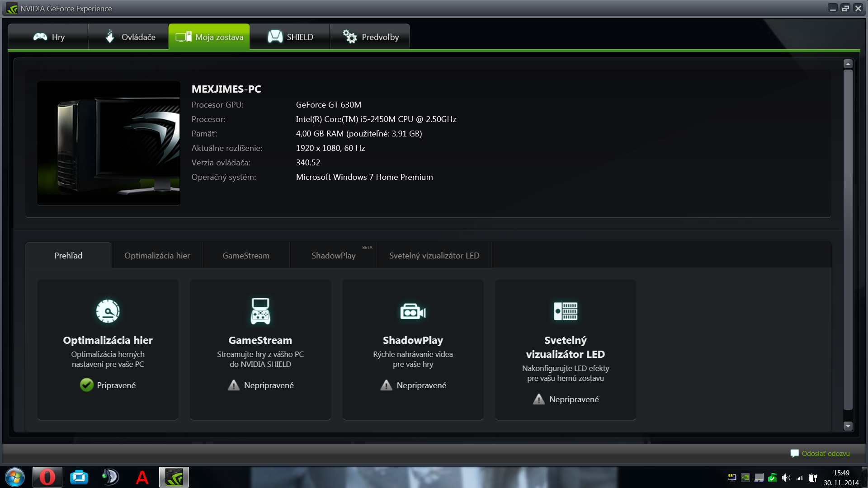Open Windows Start menu orb

pyautogui.click(x=15, y=477)
